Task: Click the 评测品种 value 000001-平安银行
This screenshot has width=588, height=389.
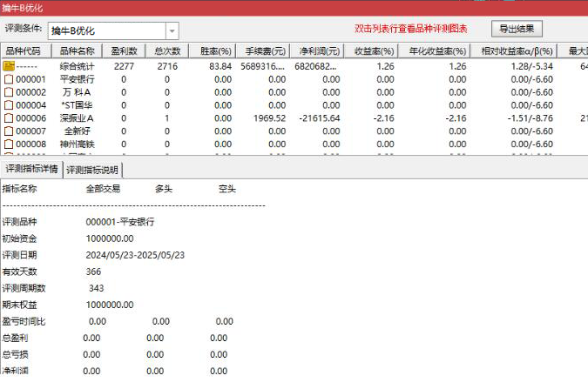Action: [120, 222]
